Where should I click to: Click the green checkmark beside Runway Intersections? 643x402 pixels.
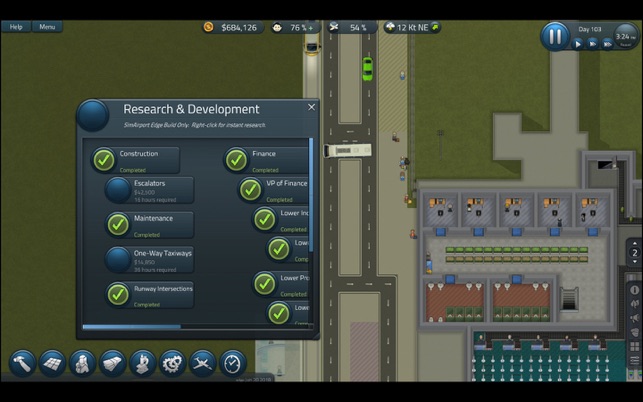point(118,295)
